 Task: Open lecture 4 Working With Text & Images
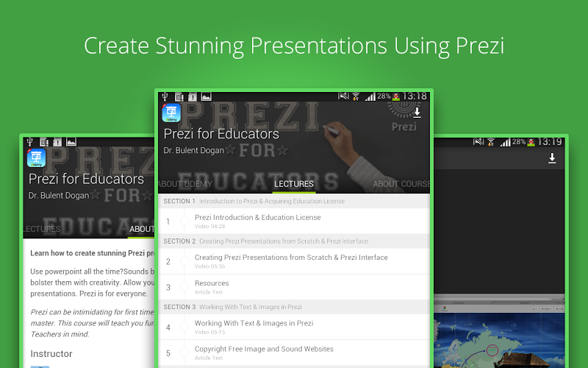[x=294, y=327]
